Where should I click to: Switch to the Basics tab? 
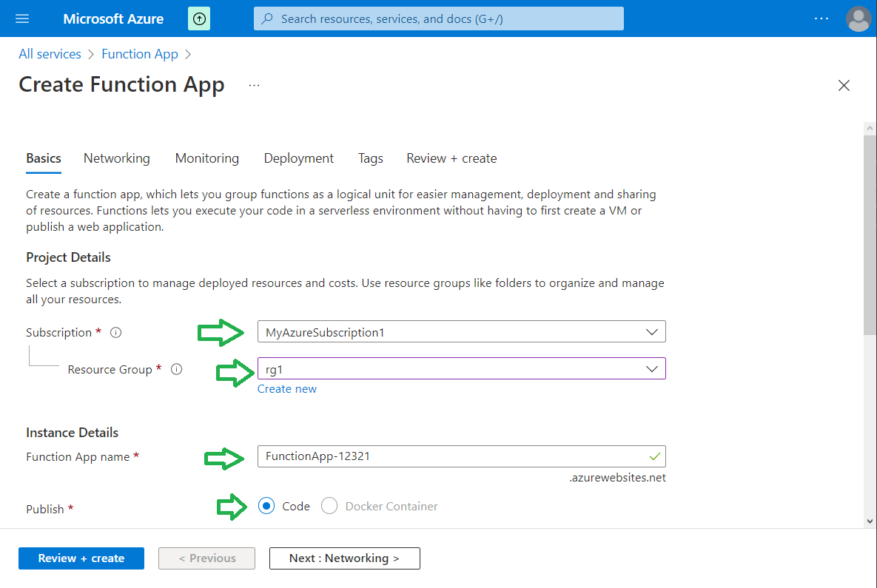point(44,159)
